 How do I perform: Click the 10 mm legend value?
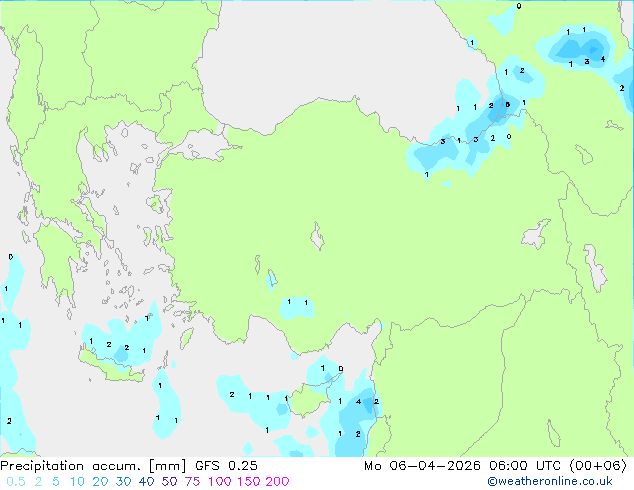pos(77,482)
